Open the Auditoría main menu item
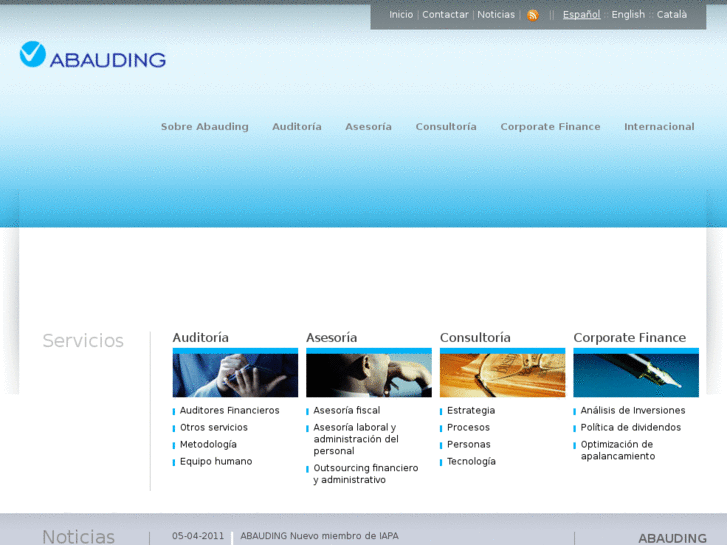Viewport: 727px width, 545px height. tap(297, 127)
